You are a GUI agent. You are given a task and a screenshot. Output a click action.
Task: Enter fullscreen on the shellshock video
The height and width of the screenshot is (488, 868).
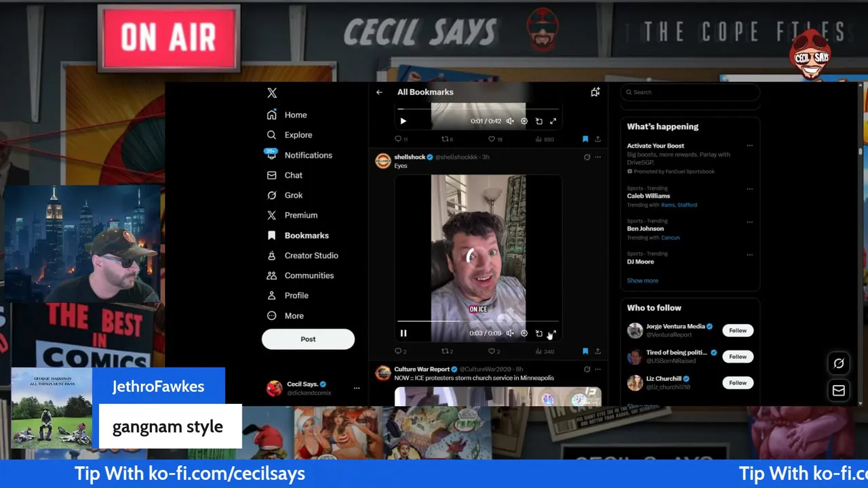[x=553, y=333]
